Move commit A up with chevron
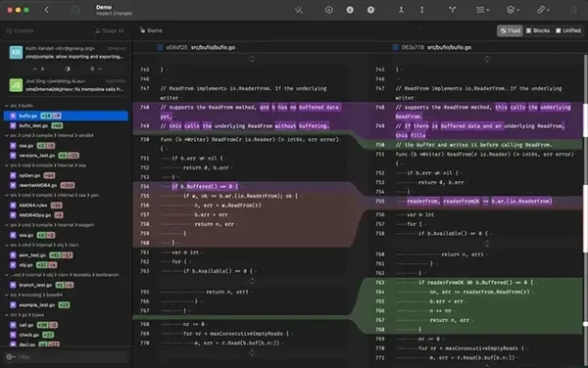588x368 pixels. 35,69
